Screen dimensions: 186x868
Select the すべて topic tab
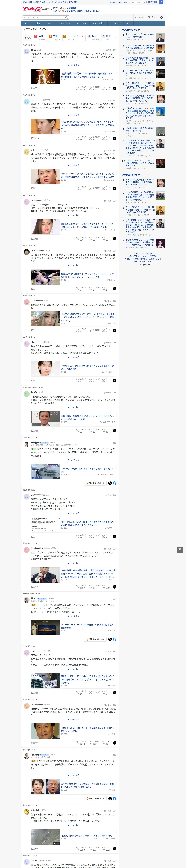pyautogui.click(x=28, y=38)
